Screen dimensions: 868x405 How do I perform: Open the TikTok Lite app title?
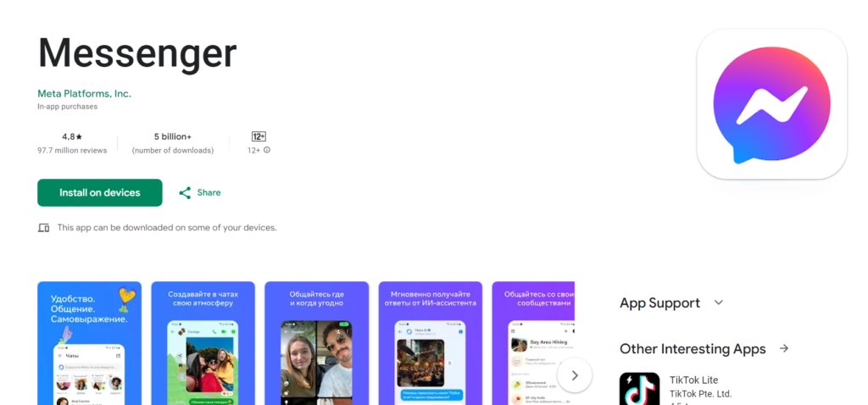693,380
